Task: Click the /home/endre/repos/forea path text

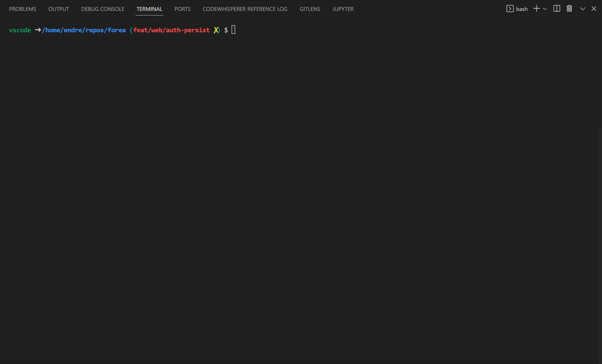Action: (x=84, y=30)
